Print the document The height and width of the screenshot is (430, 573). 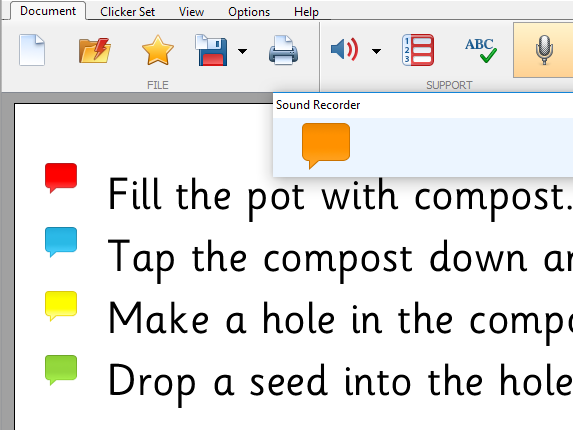pyautogui.click(x=283, y=50)
